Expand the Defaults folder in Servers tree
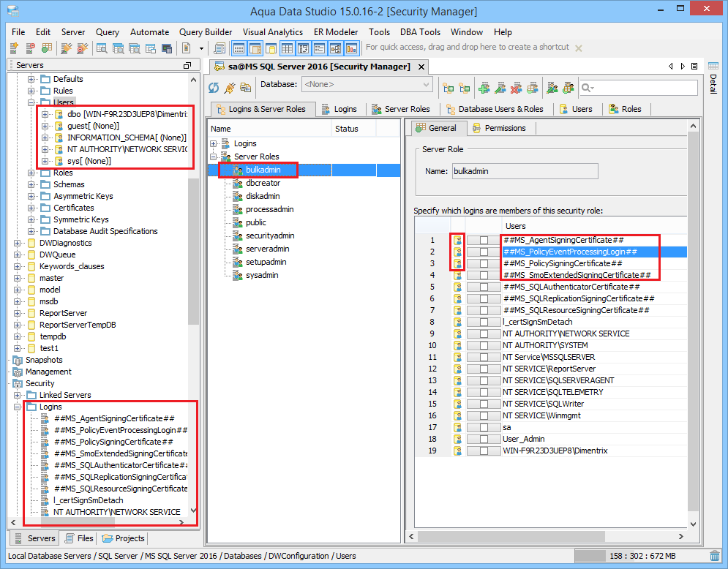The width and height of the screenshot is (728, 569). 31,79
